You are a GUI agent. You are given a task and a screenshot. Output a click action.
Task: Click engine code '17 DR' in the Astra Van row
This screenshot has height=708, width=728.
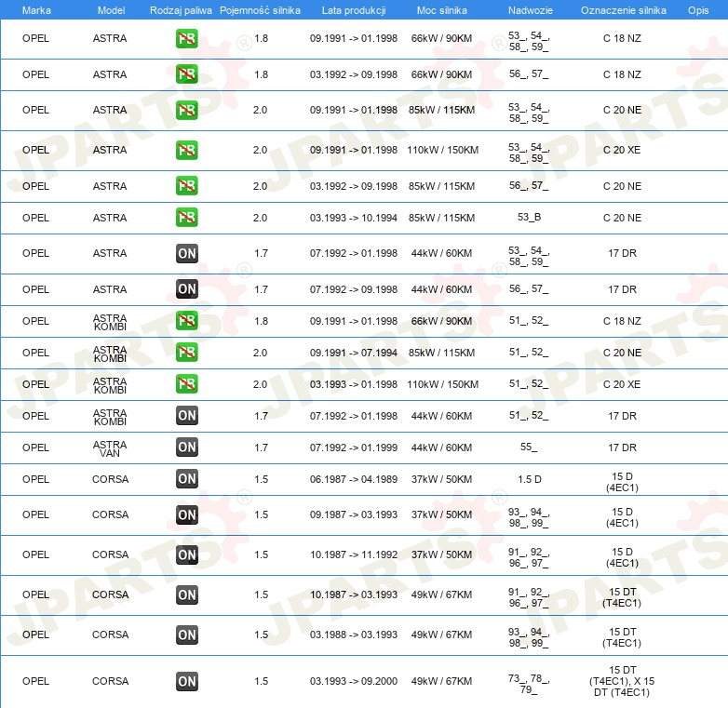(x=622, y=448)
